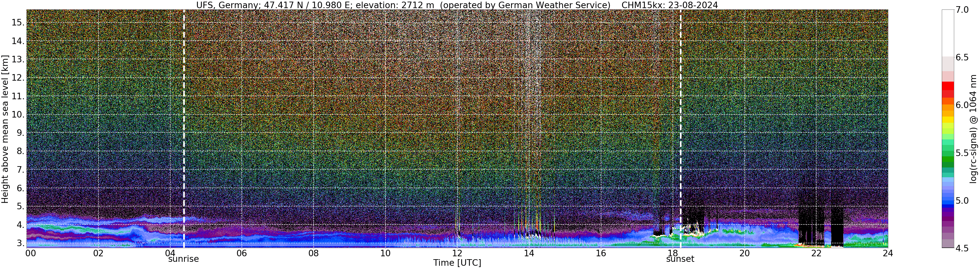The image size is (980, 269).
Task: Click the y-axis tick label '5.'
Action: click(x=21, y=207)
